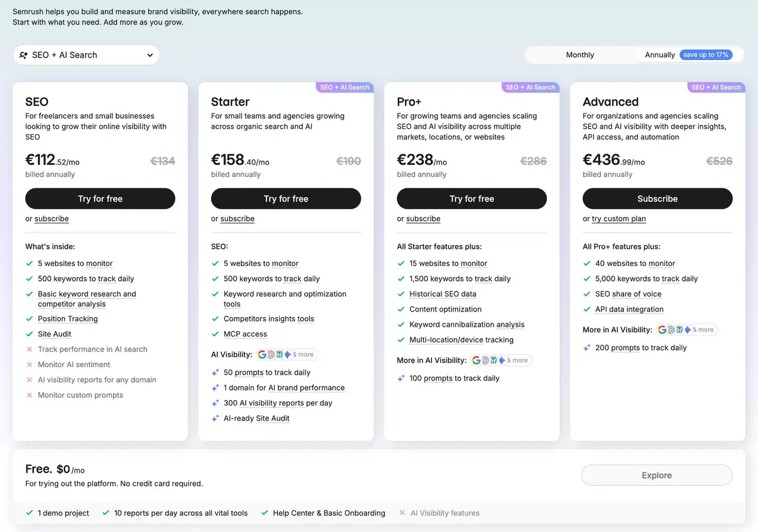Open the SEO + AI Search plan dropdown
Image resolution: width=758 pixels, height=532 pixels.
(86, 55)
